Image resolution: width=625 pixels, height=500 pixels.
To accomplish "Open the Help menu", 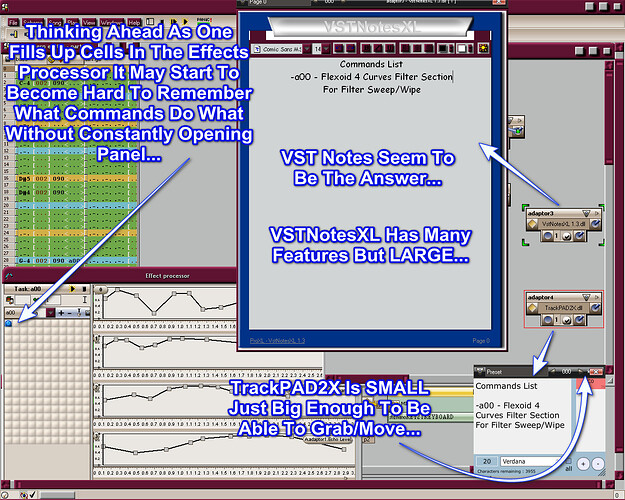I will 134,22.
